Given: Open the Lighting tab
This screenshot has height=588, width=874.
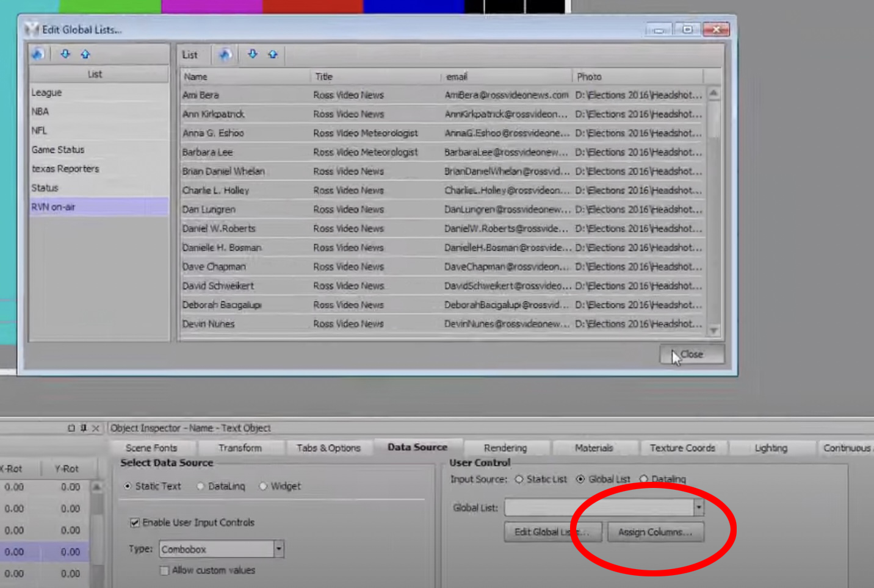Looking at the screenshot, I should (x=771, y=448).
